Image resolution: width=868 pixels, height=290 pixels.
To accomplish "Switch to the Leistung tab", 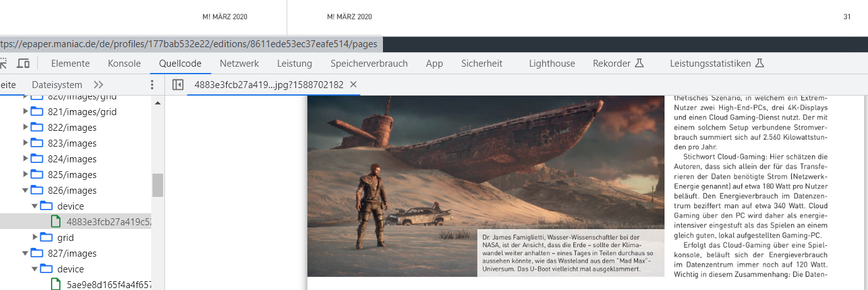I will point(295,64).
